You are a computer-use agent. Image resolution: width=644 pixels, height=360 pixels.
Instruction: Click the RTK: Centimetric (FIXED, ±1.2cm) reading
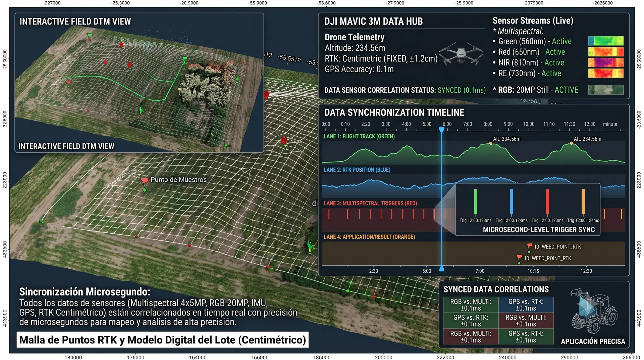coord(381,59)
